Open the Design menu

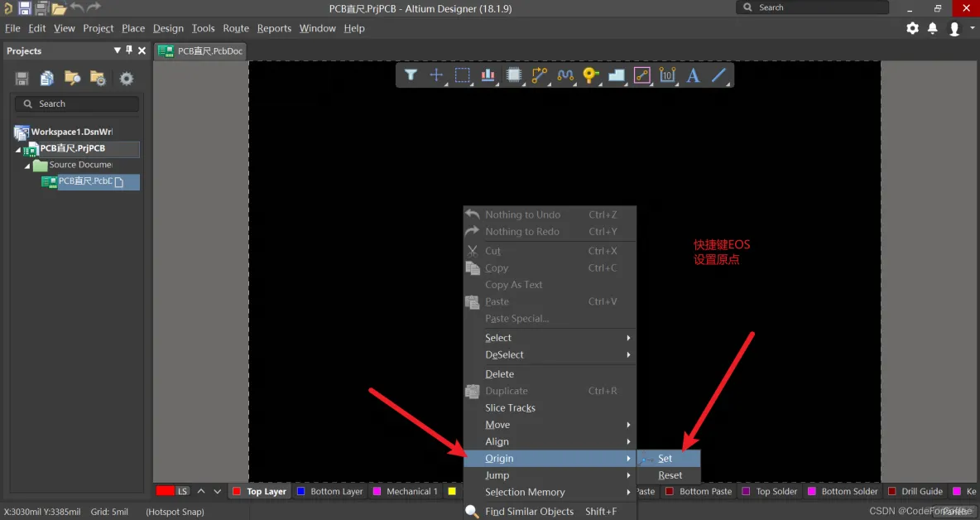click(168, 28)
